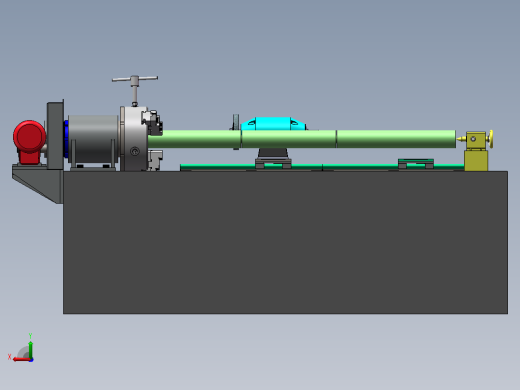Viewport: 520px width, 390px height.
Task: Click the red X axis of the triad
Action: (x=22, y=360)
